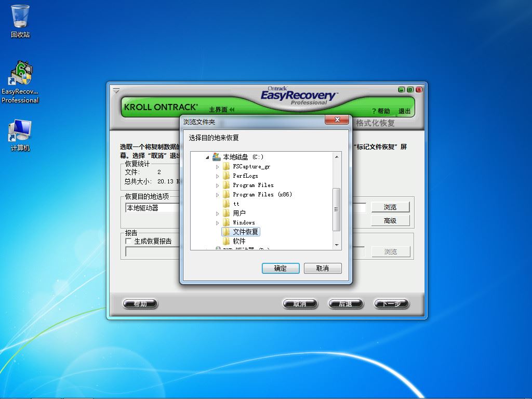Image resolution: width=532 pixels, height=399 pixels.
Task: Open the 高级 options button
Action: [390, 220]
